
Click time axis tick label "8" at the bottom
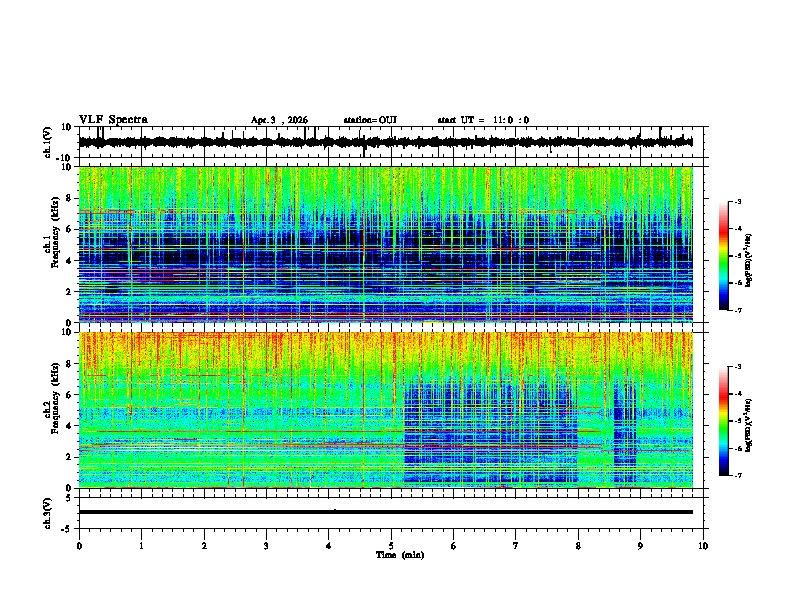[578, 546]
